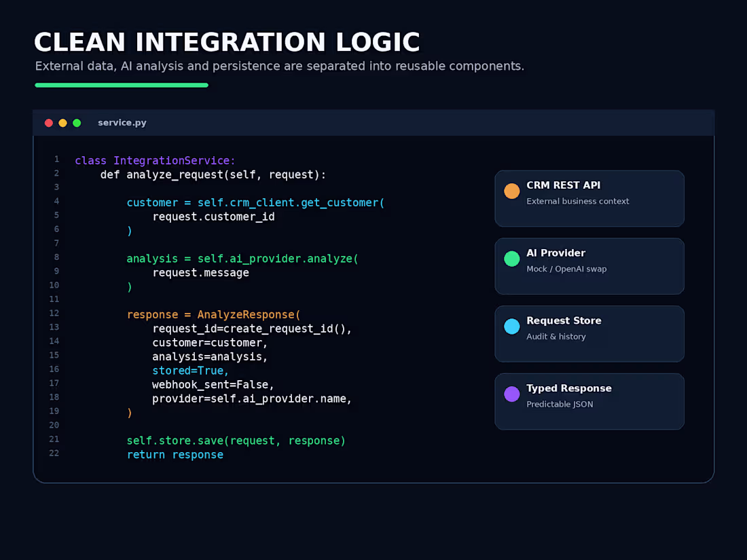Click line number 16 in gutter

point(54,369)
